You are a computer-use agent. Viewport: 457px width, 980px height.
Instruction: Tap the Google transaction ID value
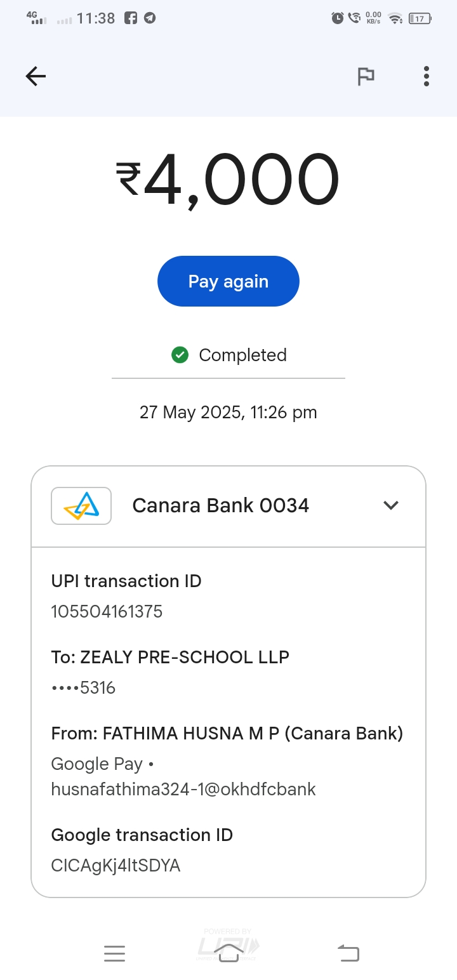116,866
